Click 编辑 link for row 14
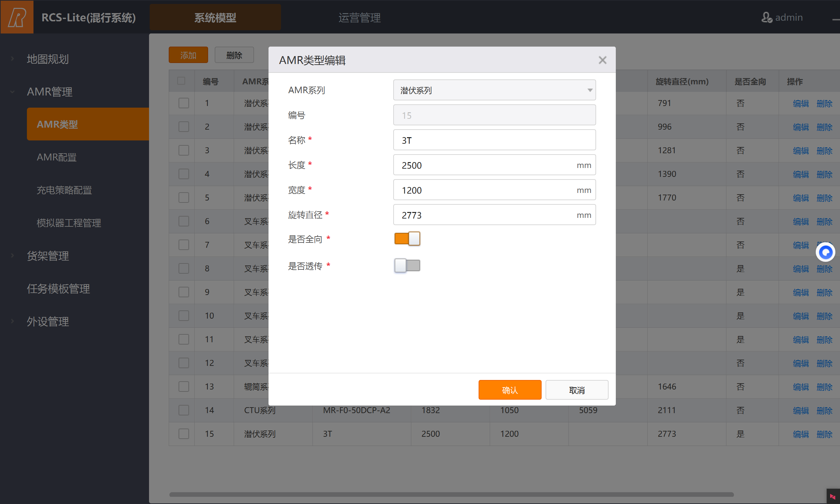 pyautogui.click(x=801, y=410)
